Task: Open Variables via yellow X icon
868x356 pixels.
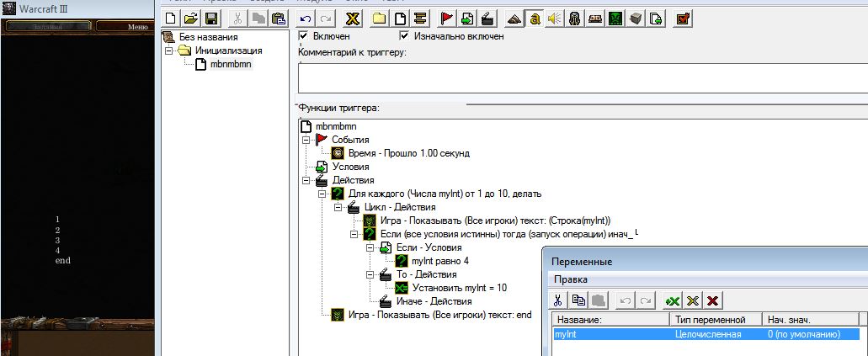Action: point(353,19)
